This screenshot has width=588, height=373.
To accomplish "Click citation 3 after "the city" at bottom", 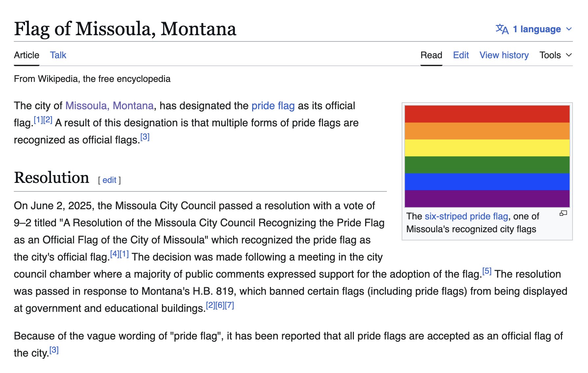I will point(54,350).
